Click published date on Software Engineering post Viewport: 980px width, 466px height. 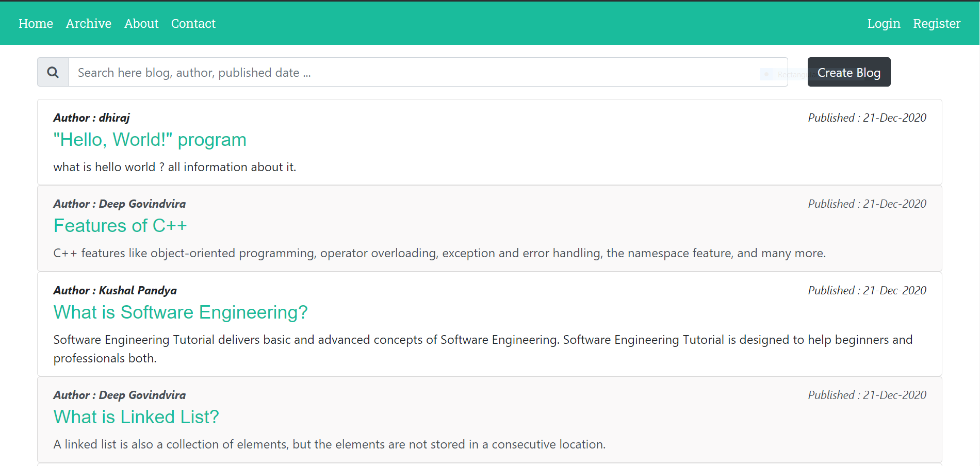point(867,291)
